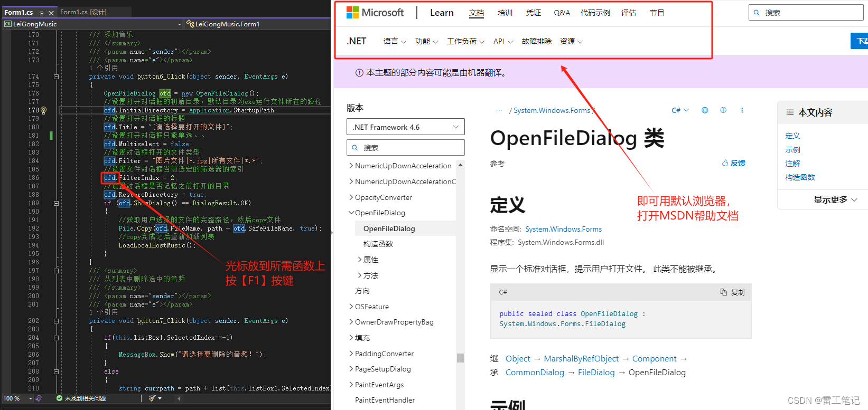868x410 pixels.
Task: Select the 评估 menu item
Action: pyautogui.click(x=629, y=13)
